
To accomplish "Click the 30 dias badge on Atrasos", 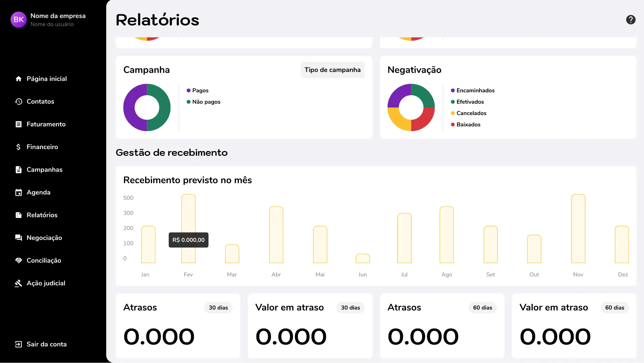I will point(218,308).
